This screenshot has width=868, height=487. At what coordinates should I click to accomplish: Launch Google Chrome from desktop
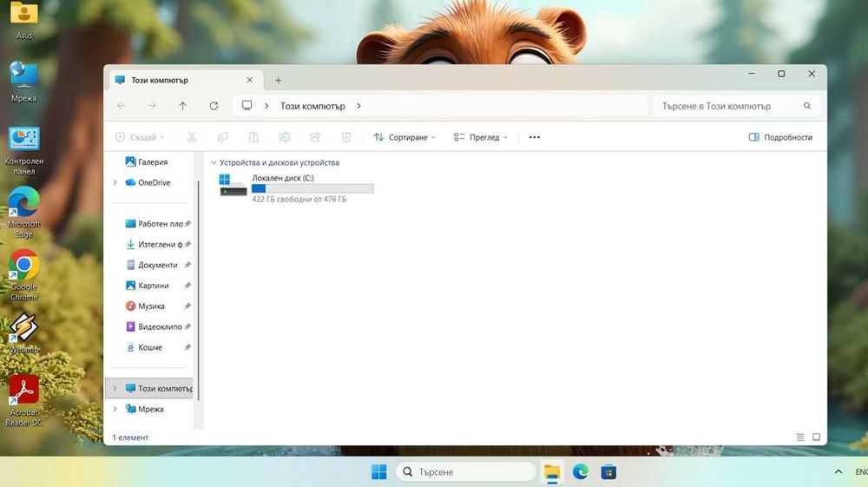[x=23, y=275]
